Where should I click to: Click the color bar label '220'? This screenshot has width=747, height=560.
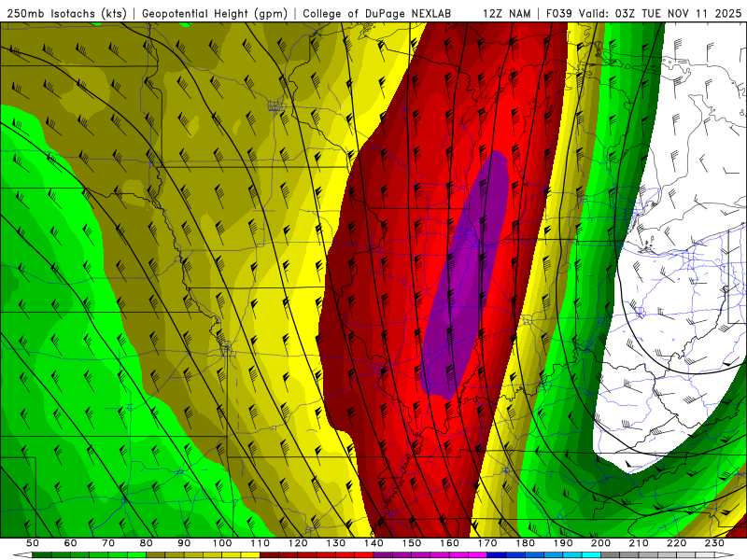(676, 543)
